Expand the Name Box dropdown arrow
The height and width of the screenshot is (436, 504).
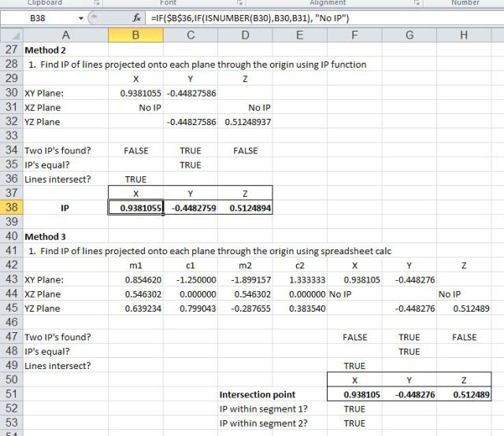coord(82,17)
